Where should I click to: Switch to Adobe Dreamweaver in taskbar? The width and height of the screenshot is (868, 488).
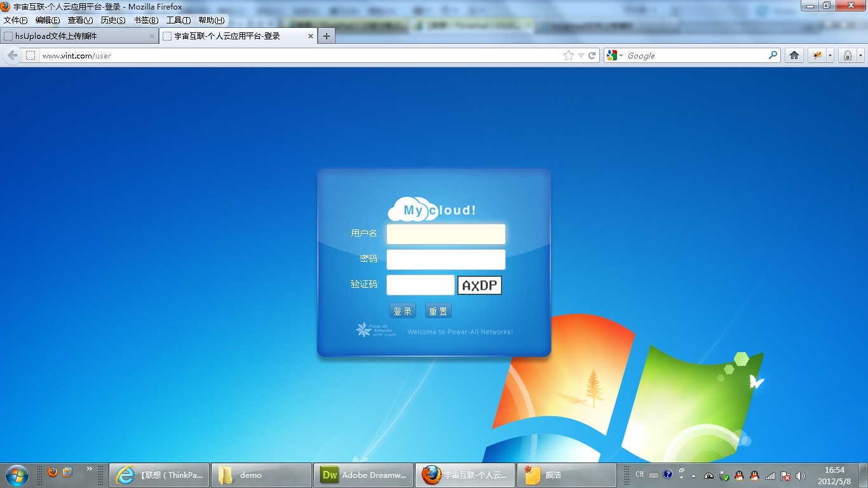(363, 475)
